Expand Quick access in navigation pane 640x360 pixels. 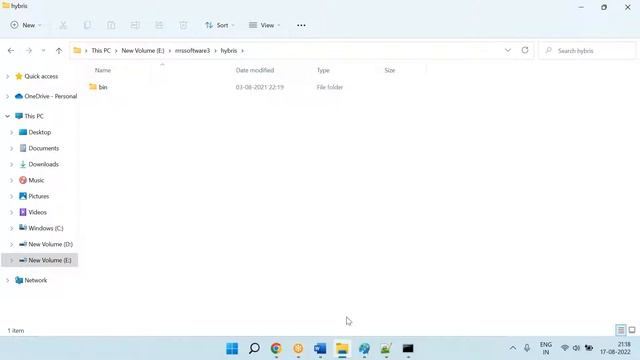point(7,76)
